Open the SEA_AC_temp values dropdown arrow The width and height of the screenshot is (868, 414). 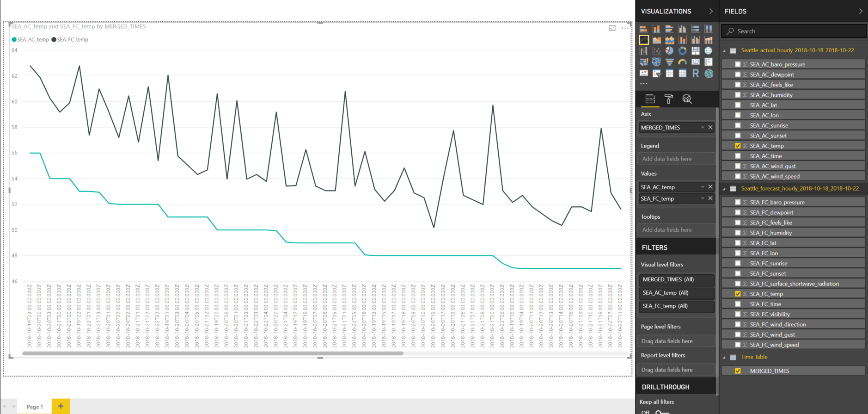(703, 187)
